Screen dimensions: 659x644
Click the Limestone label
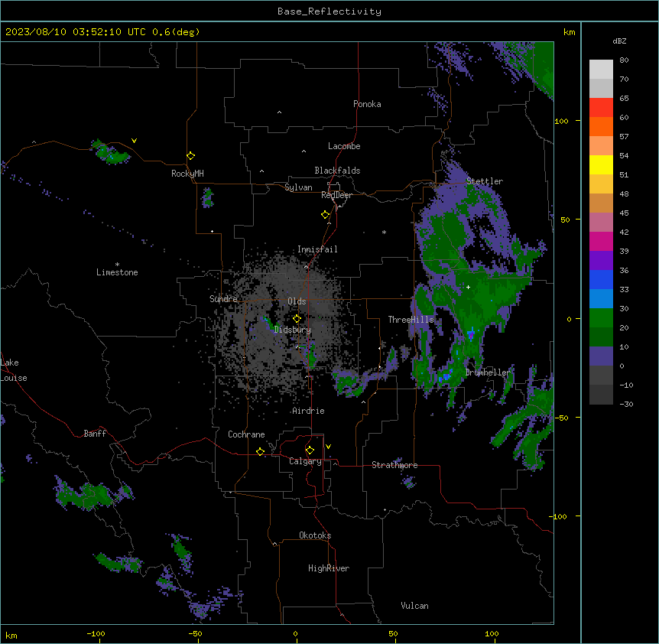[x=117, y=272]
